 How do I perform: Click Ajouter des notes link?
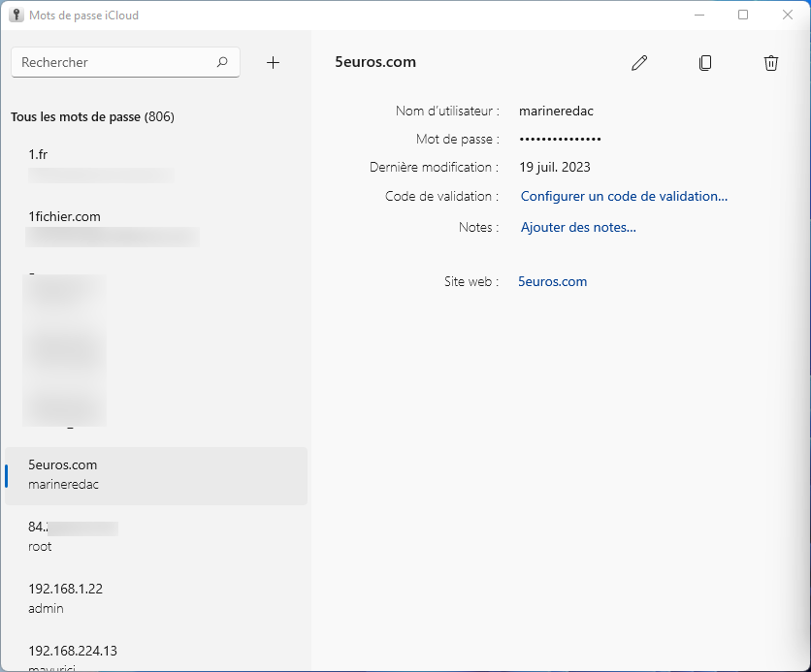coord(578,228)
